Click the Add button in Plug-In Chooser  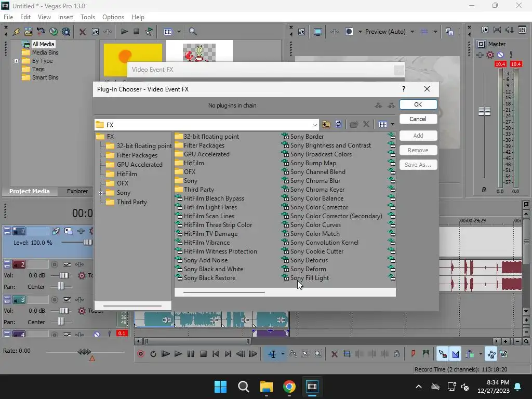point(418,136)
